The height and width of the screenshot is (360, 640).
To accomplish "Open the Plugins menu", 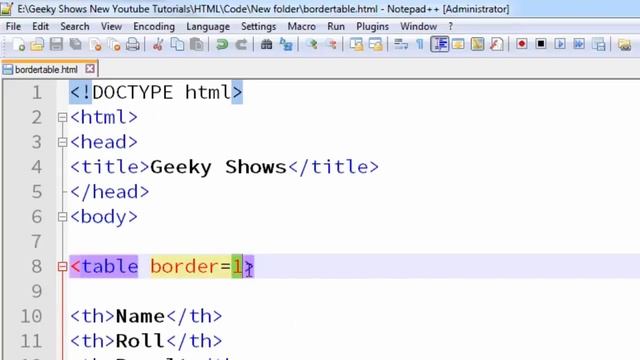I will [372, 27].
